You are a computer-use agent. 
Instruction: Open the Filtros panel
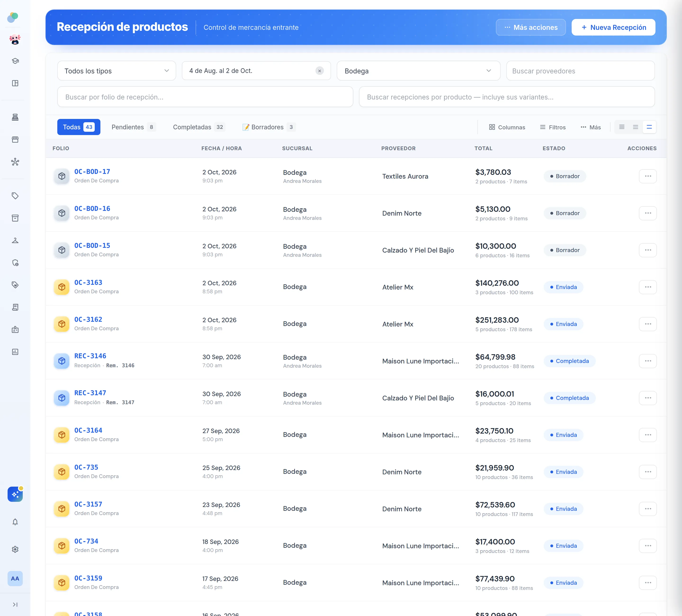tap(553, 127)
